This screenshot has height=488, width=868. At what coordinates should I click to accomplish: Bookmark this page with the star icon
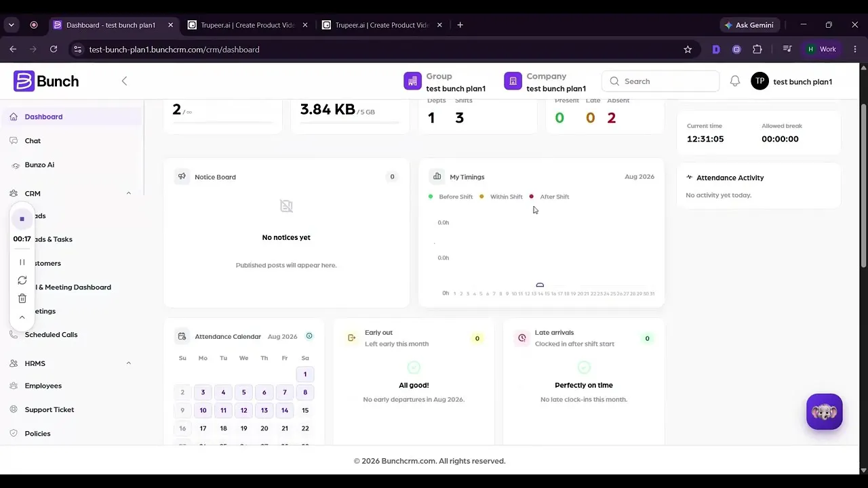click(x=688, y=49)
